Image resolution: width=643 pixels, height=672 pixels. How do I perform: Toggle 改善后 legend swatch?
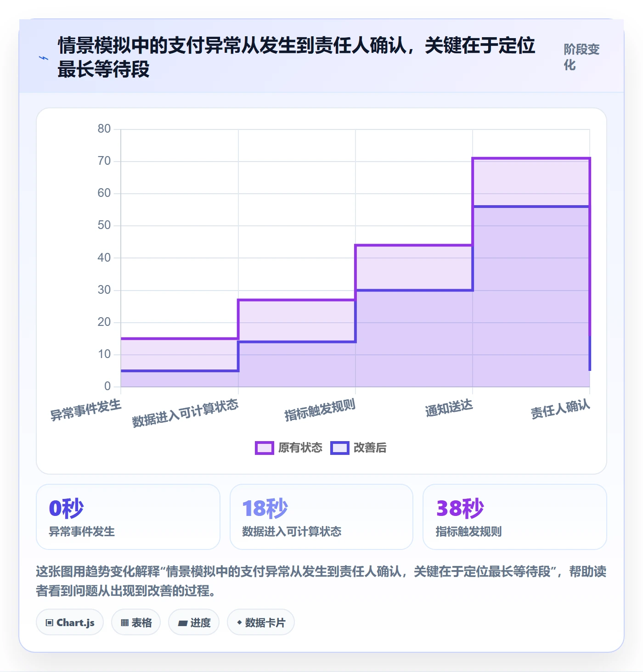click(x=340, y=448)
